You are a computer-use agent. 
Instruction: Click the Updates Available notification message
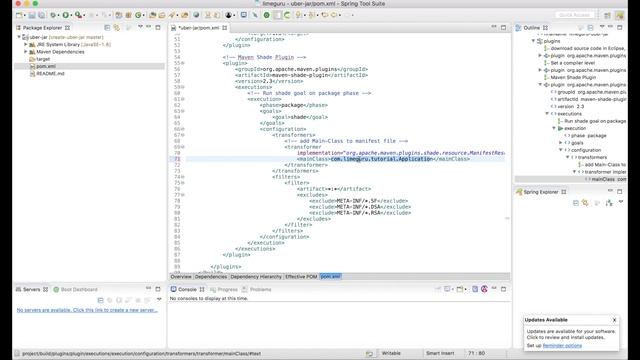coord(571,334)
